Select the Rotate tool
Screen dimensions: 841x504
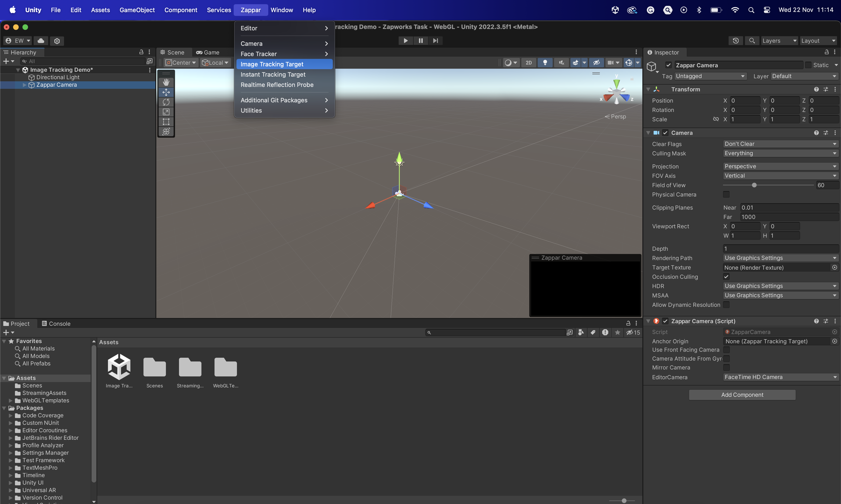(x=166, y=102)
